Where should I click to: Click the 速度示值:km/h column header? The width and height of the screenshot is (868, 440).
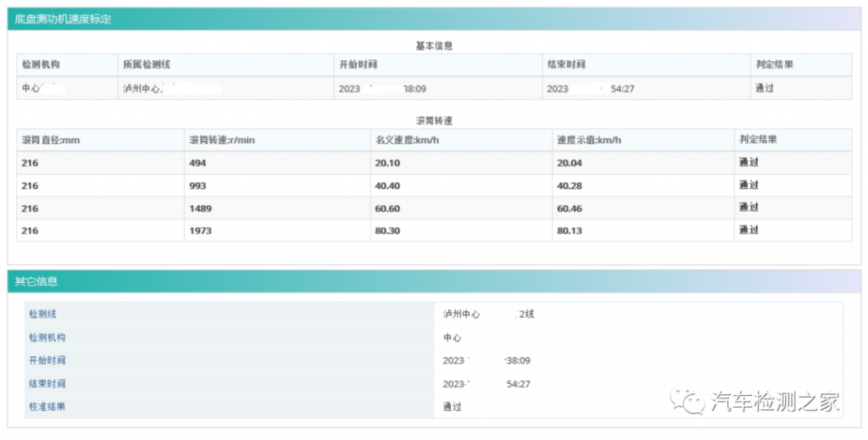coord(589,140)
